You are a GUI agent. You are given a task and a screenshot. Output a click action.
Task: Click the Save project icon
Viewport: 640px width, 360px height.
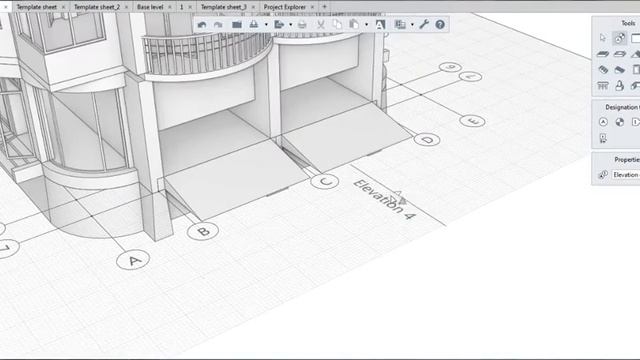pyautogui.click(x=254, y=25)
